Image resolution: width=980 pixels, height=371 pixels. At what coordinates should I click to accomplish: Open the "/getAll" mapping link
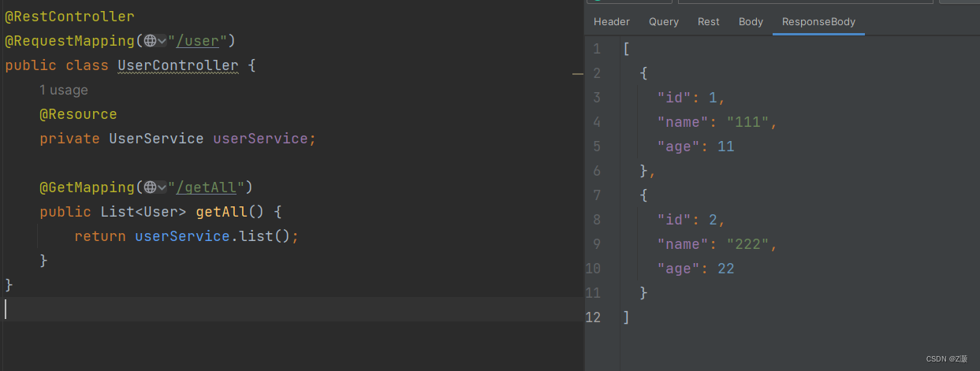pyautogui.click(x=206, y=187)
